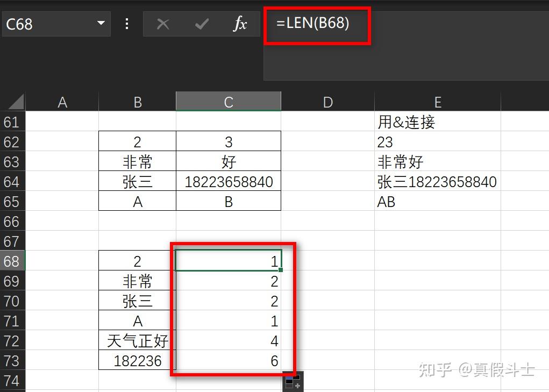Click the Name Box showing C68
Screen dimensions: 549x392
(56, 24)
